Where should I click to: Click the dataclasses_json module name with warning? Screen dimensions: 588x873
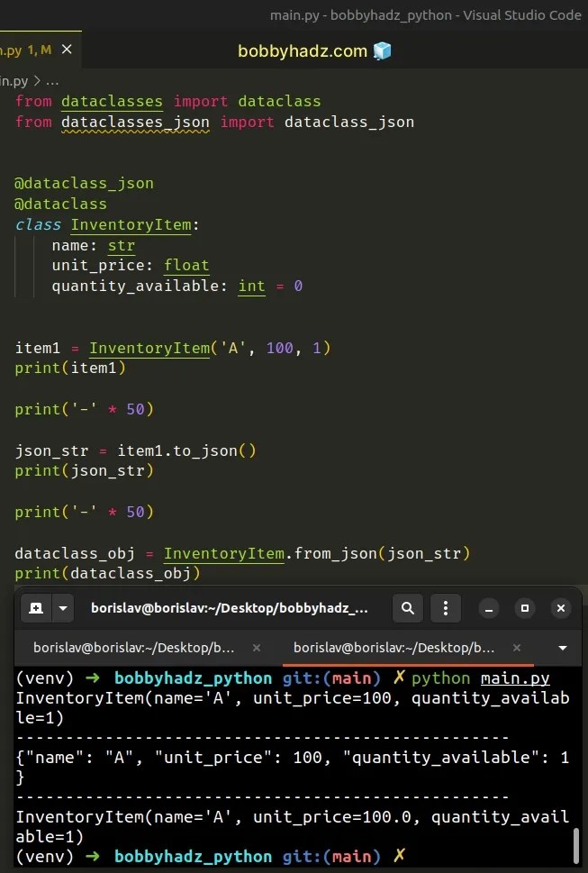coord(135,122)
